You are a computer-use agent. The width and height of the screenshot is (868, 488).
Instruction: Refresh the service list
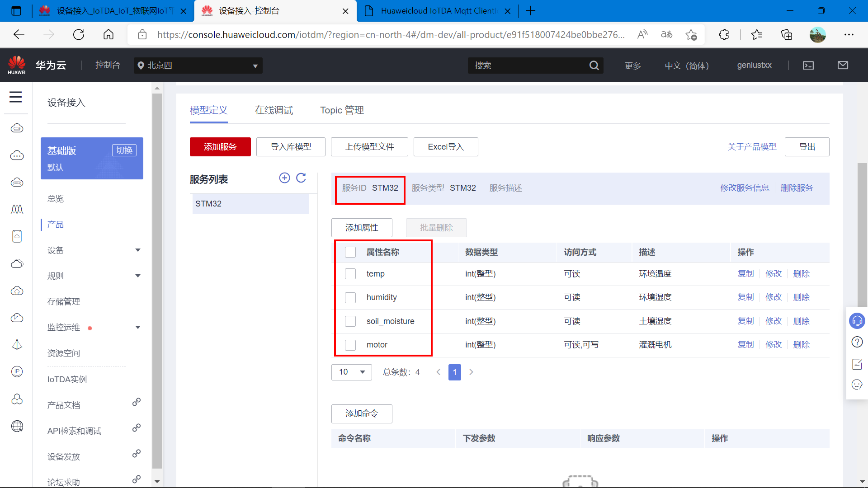click(x=301, y=178)
